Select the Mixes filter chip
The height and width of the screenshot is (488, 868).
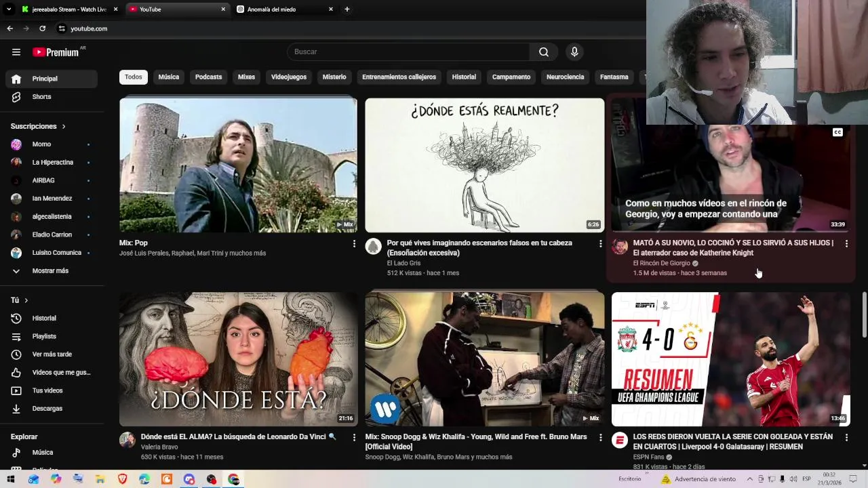tap(246, 77)
